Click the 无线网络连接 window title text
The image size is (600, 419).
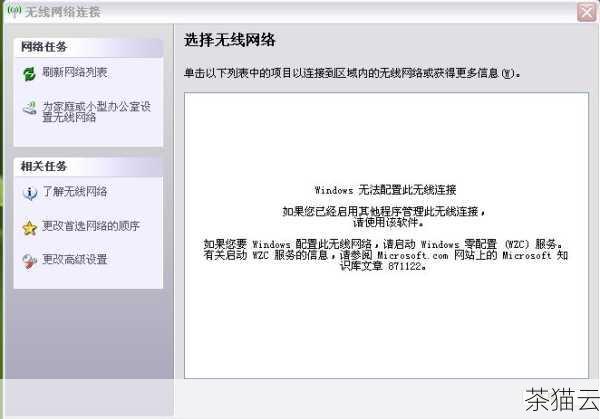coord(63,12)
